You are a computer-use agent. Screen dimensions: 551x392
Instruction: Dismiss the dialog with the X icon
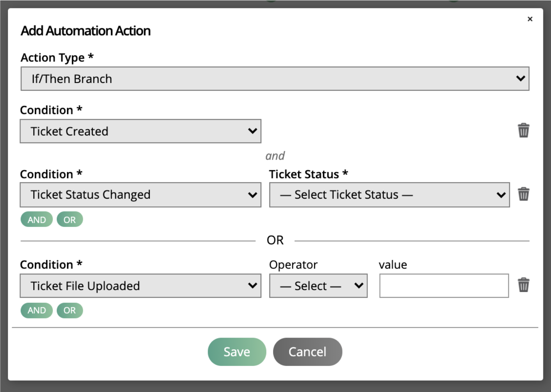530,19
